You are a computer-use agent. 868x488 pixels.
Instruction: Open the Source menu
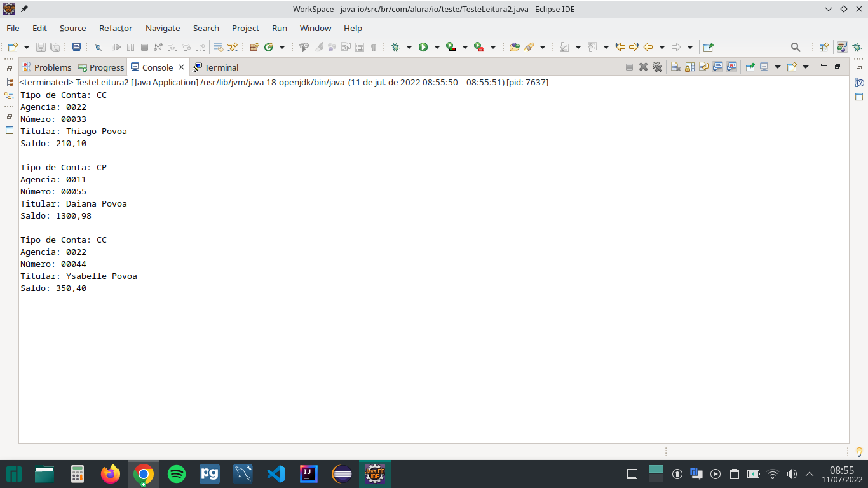[72, 28]
